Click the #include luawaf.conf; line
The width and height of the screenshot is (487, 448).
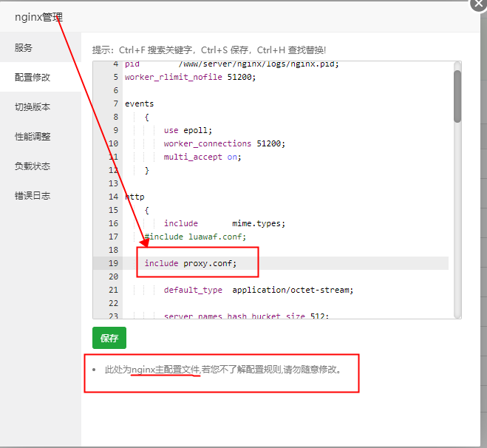(195, 237)
